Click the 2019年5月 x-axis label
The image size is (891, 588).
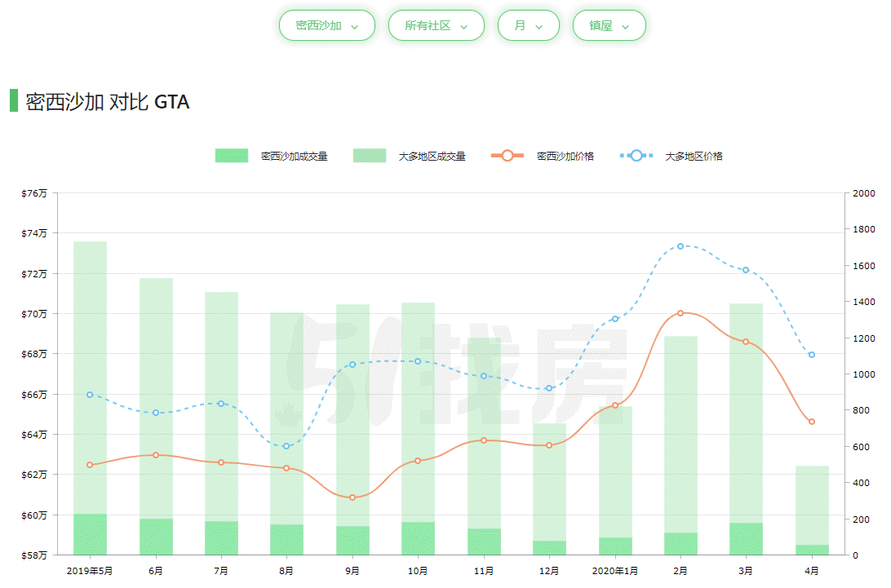click(90, 570)
